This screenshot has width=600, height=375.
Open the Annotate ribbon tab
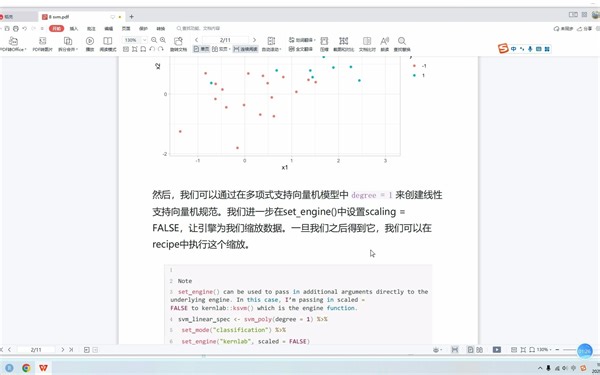91,29
